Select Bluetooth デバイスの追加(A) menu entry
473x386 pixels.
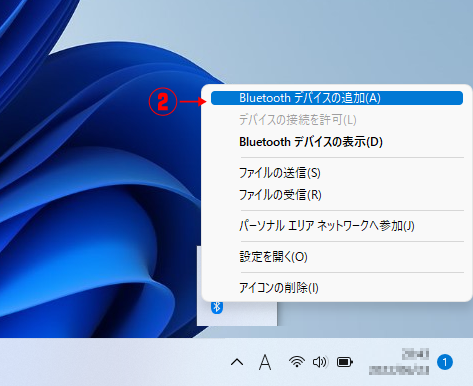337,98
